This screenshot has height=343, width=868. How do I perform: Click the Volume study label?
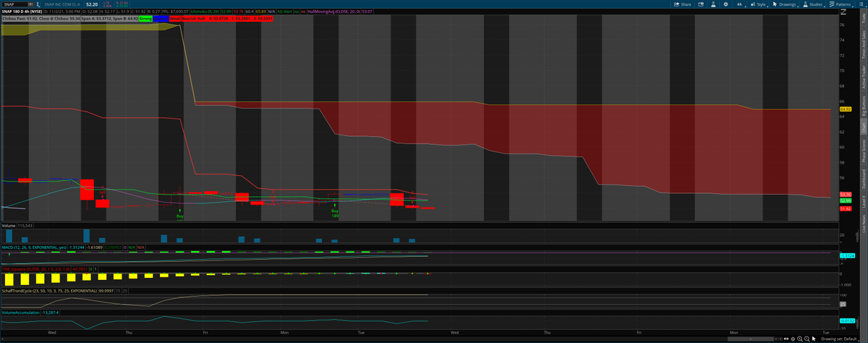(x=9, y=226)
